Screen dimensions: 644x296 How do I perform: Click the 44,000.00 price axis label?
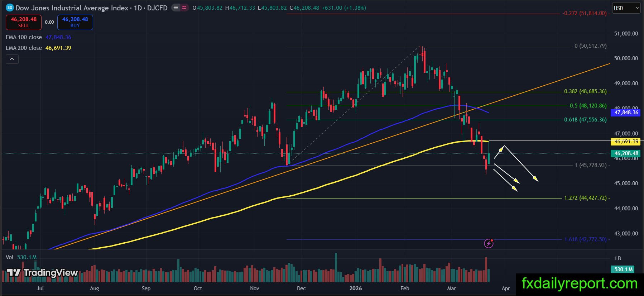[x=626, y=209]
